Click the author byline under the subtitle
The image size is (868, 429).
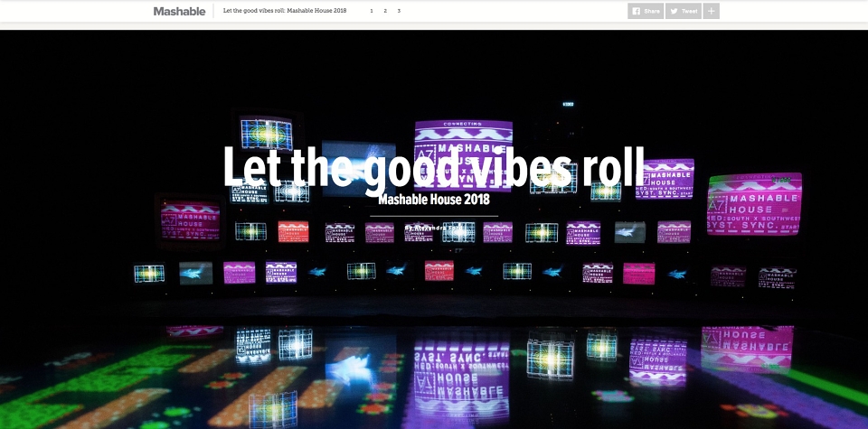tap(434, 228)
